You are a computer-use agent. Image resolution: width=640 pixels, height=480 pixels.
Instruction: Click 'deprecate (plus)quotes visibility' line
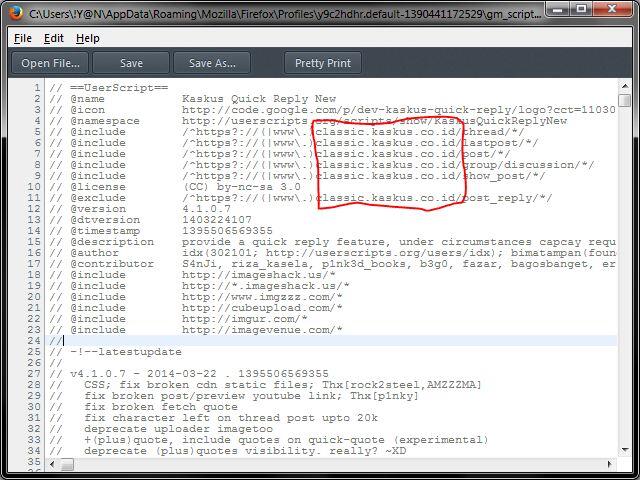245,451
